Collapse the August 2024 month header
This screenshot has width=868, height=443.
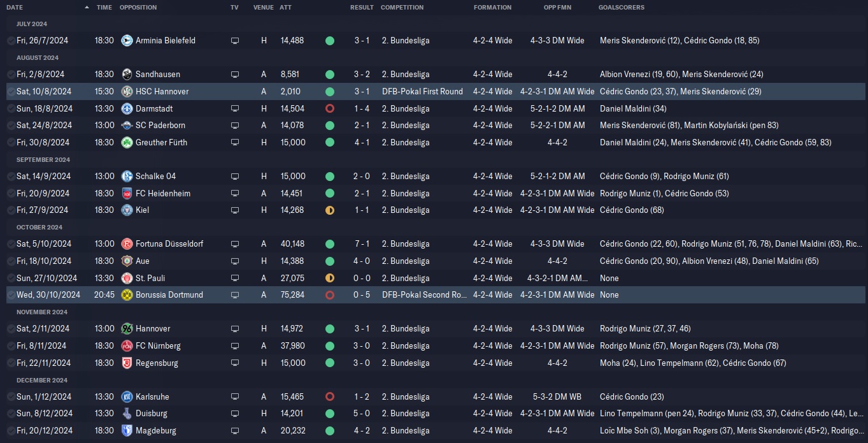[38, 57]
